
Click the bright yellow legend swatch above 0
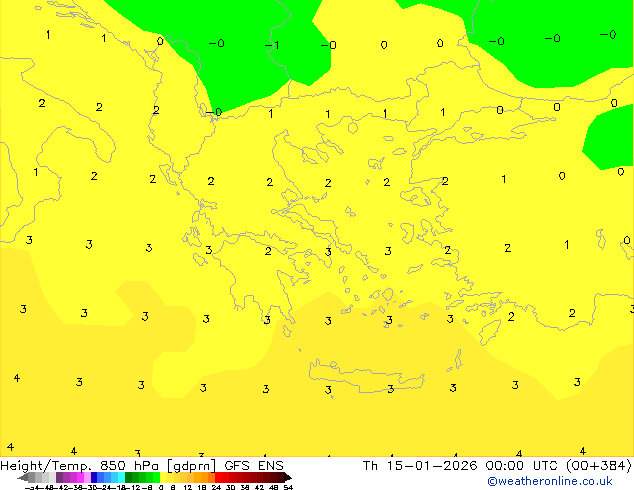[x=163, y=477]
